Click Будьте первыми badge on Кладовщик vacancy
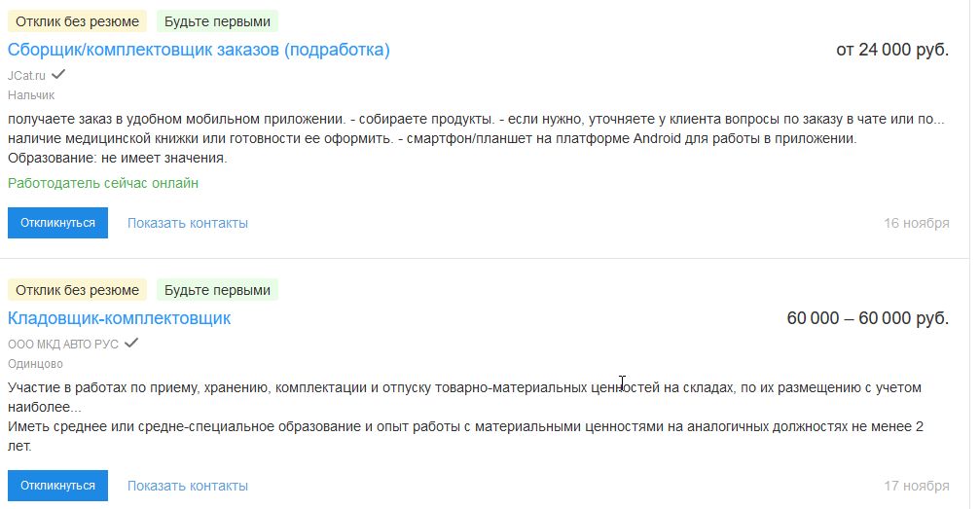This screenshot has width=980, height=509. pos(217,290)
